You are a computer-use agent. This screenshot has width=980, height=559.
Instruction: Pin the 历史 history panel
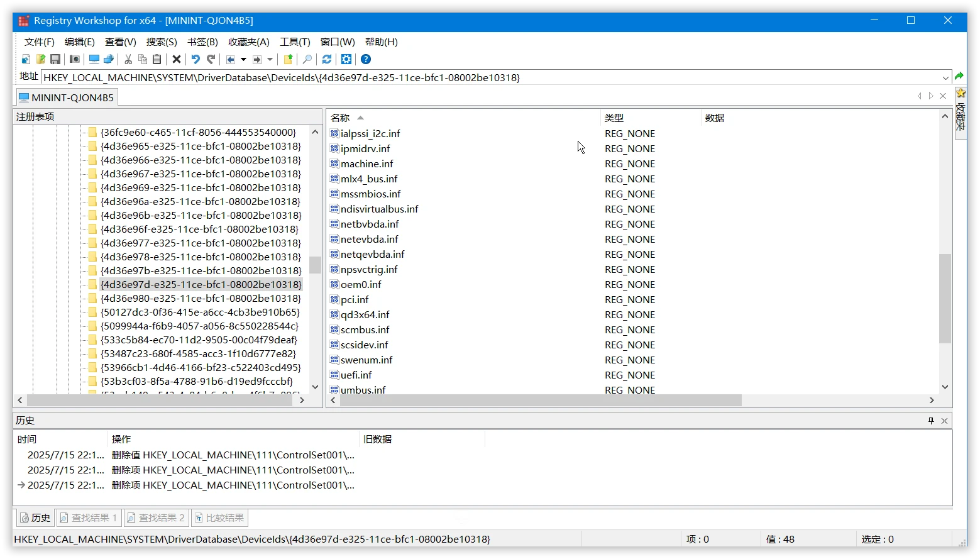[x=931, y=420]
